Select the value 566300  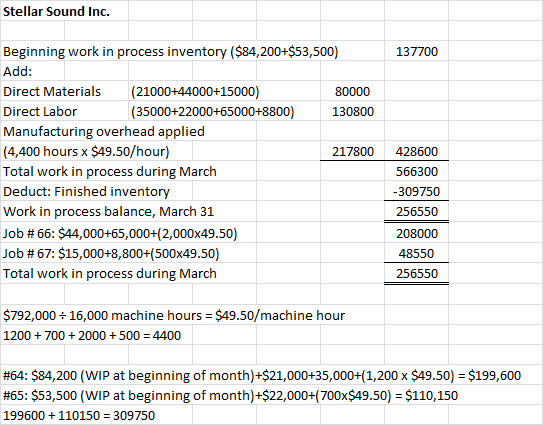tap(417, 172)
